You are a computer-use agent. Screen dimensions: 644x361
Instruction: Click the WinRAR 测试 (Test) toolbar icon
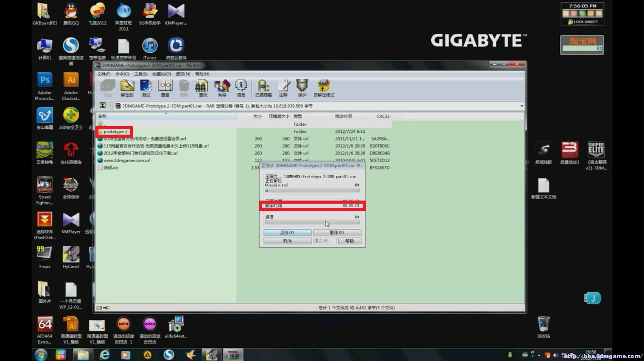pos(146,88)
